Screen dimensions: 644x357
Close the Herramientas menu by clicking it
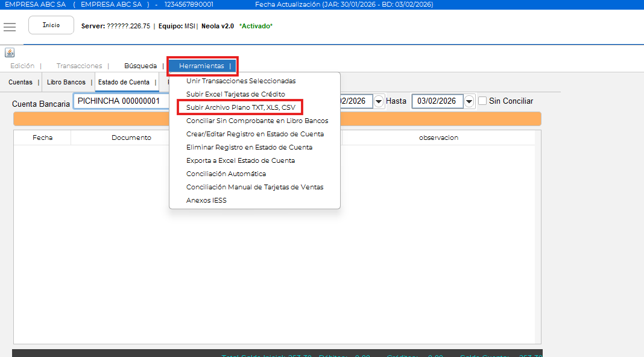click(202, 66)
